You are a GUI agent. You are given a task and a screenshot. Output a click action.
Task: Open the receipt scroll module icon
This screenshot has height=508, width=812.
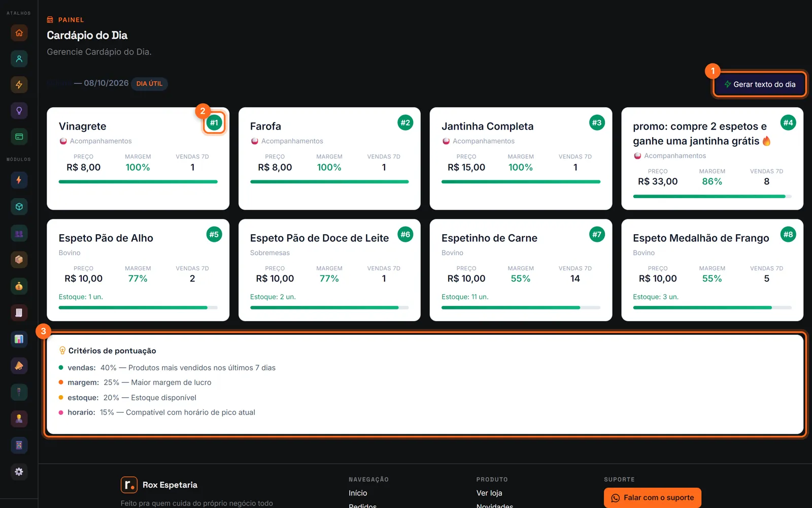tap(19, 312)
